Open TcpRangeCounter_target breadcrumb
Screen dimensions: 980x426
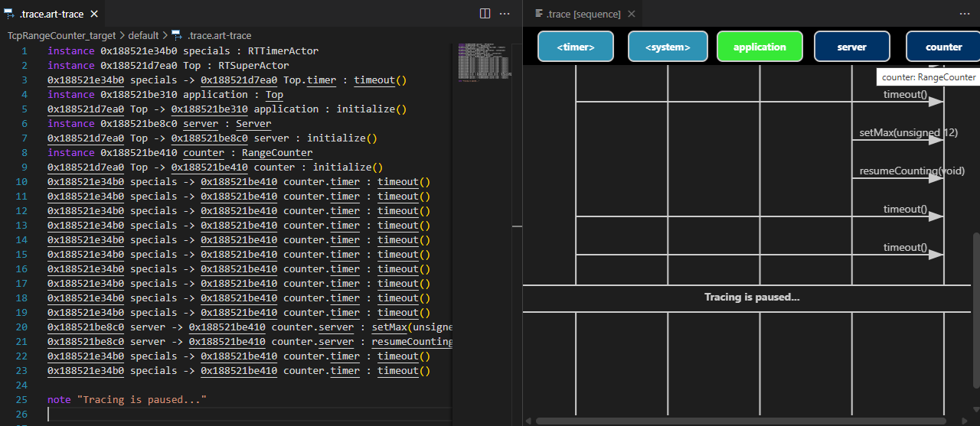(61, 35)
